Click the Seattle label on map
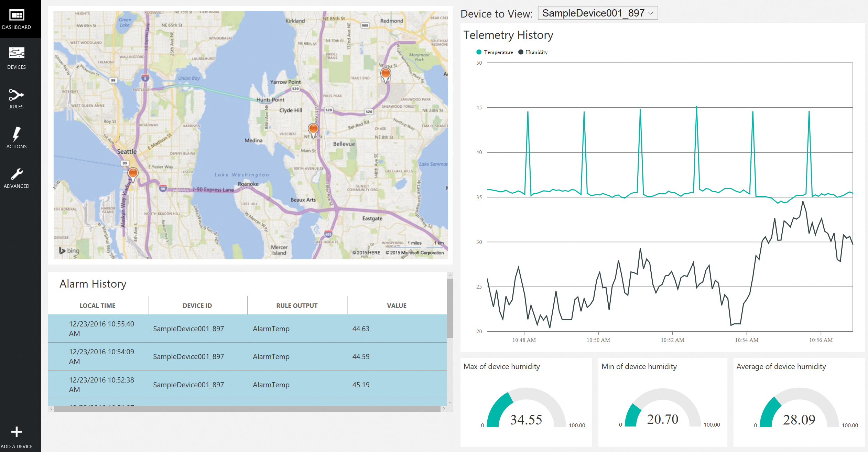 click(127, 151)
